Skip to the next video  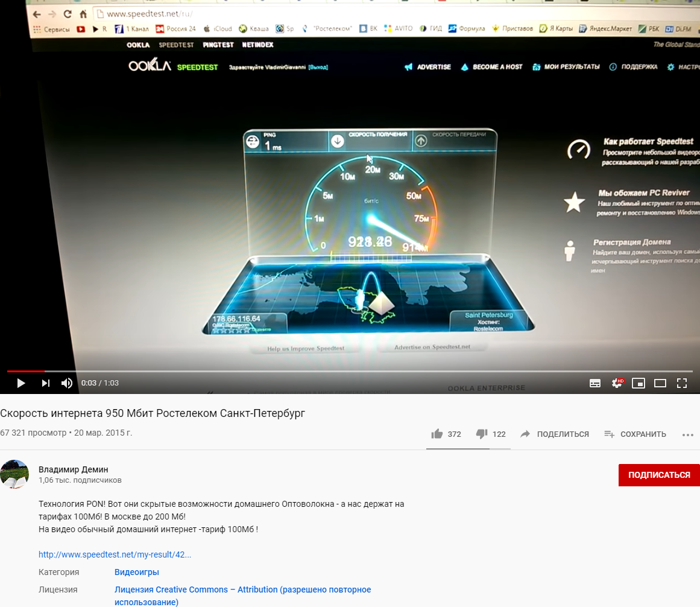pos(45,383)
